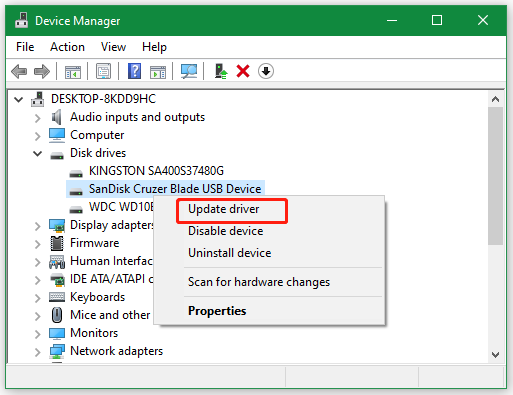Click the Display adapters icon
Image resolution: width=513 pixels, height=395 pixels.
pos(57,226)
